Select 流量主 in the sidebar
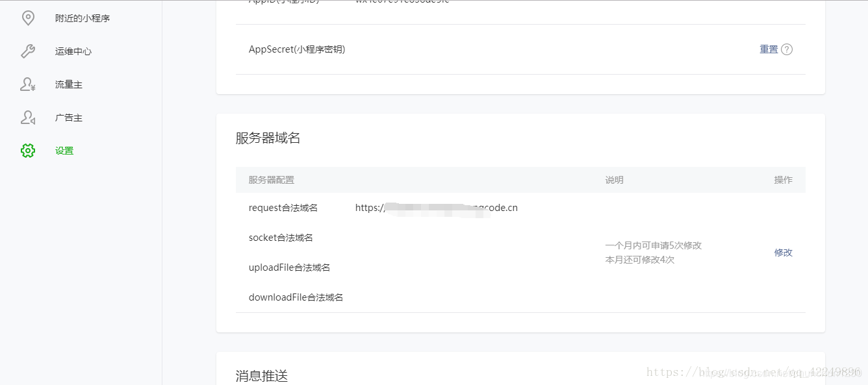868x385 pixels. tap(69, 84)
